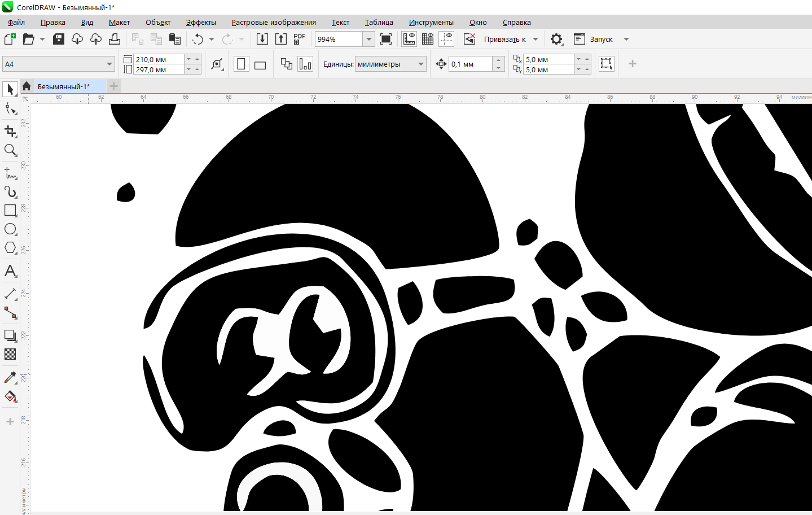Select the Crop tool

10,131
